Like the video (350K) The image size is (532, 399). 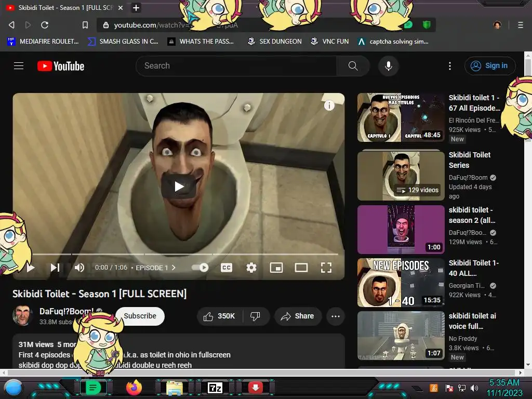coord(220,316)
